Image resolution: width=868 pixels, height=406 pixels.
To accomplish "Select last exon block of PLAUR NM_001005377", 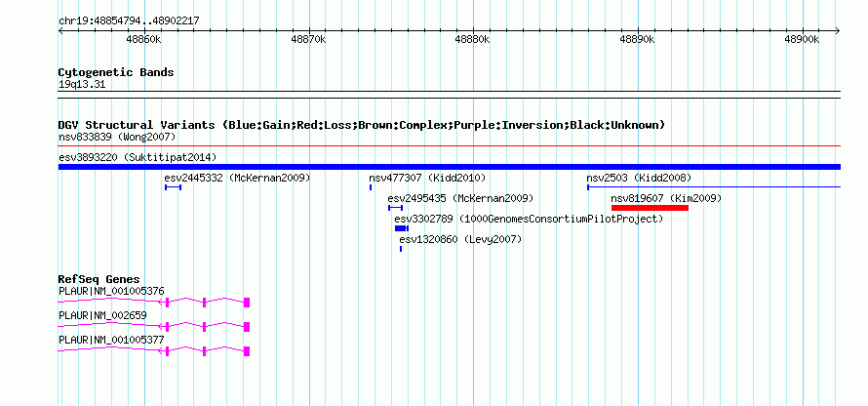I will click(x=247, y=350).
